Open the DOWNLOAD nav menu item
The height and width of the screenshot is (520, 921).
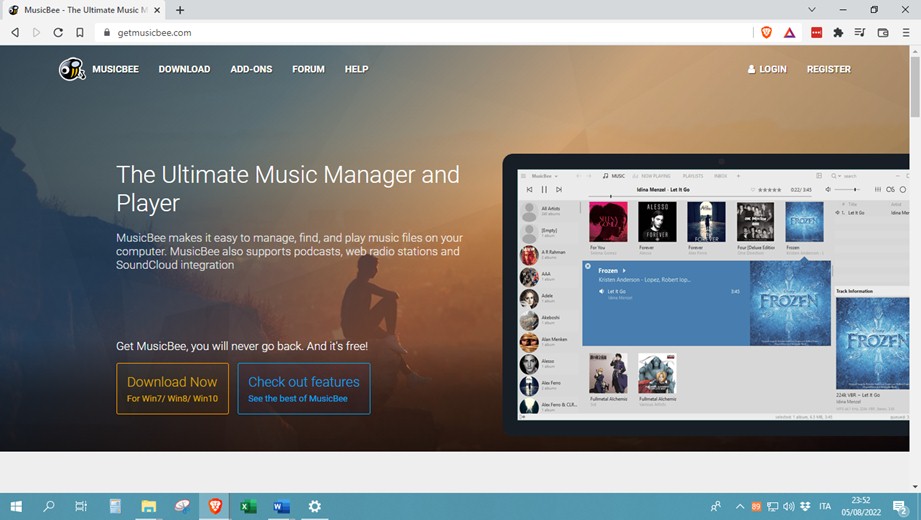coord(184,69)
